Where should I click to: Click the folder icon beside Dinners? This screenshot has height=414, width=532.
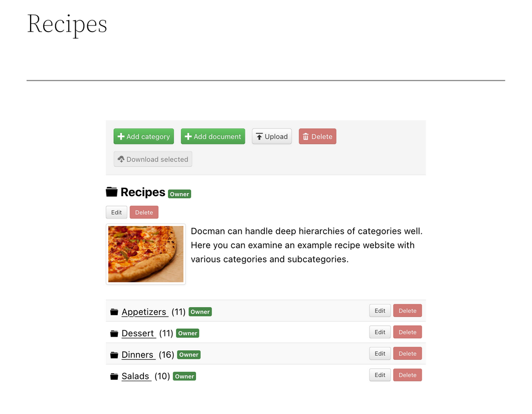[114, 355]
